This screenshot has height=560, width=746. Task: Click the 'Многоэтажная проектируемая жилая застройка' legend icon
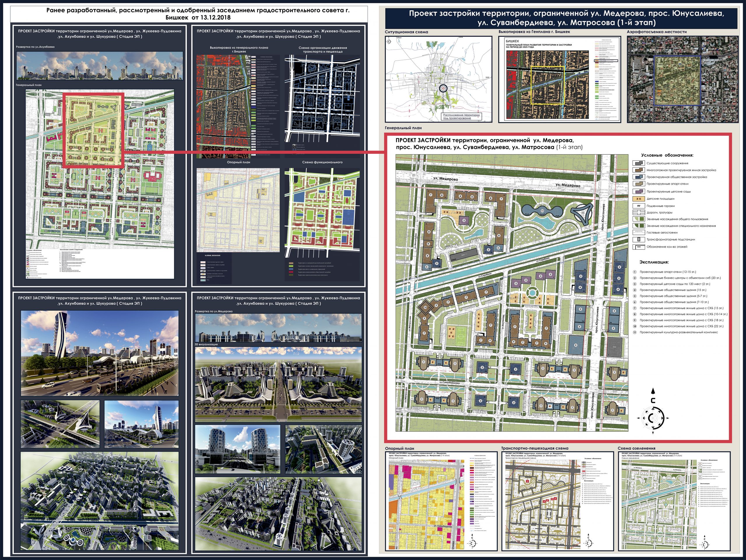click(x=638, y=170)
